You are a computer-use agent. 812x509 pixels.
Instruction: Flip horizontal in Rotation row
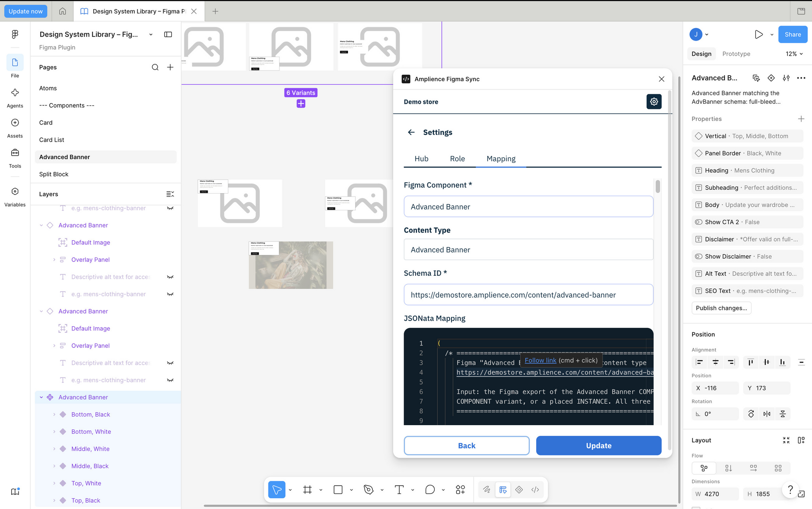(x=767, y=414)
